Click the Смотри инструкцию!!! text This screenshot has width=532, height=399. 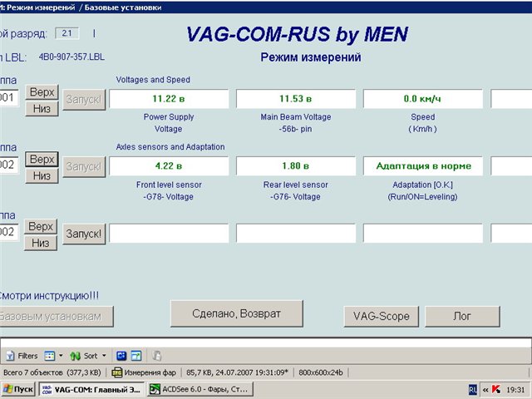(x=49, y=296)
